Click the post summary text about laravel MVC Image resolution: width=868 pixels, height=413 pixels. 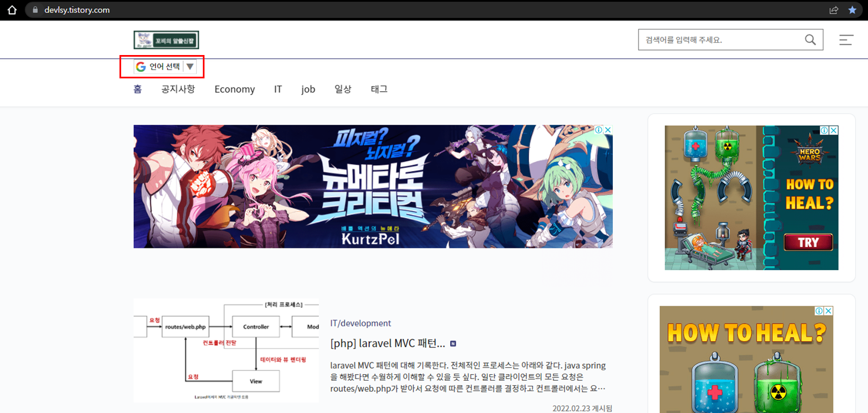pyautogui.click(x=468, y=377)
